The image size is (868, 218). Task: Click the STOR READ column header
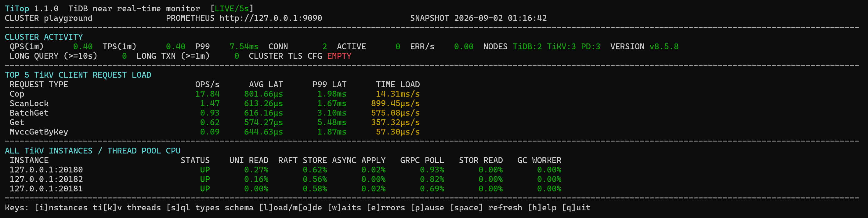click(x=481, y=160)
